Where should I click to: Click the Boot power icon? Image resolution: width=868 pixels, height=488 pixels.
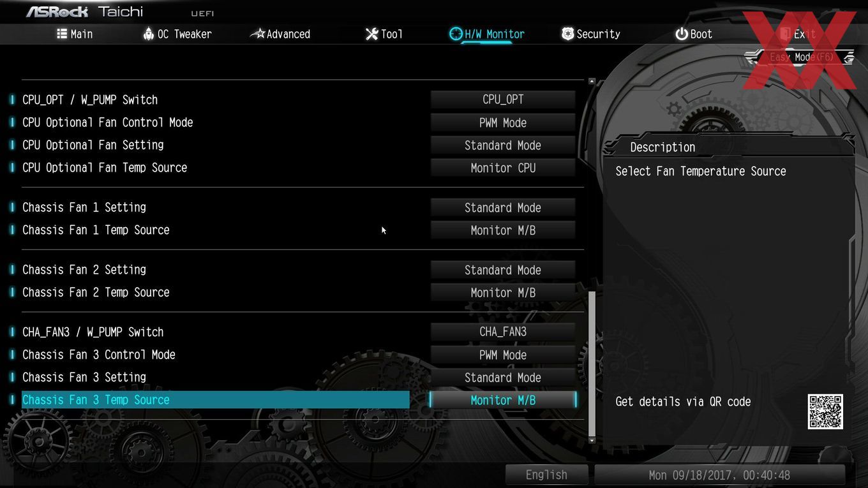(682, 34)
